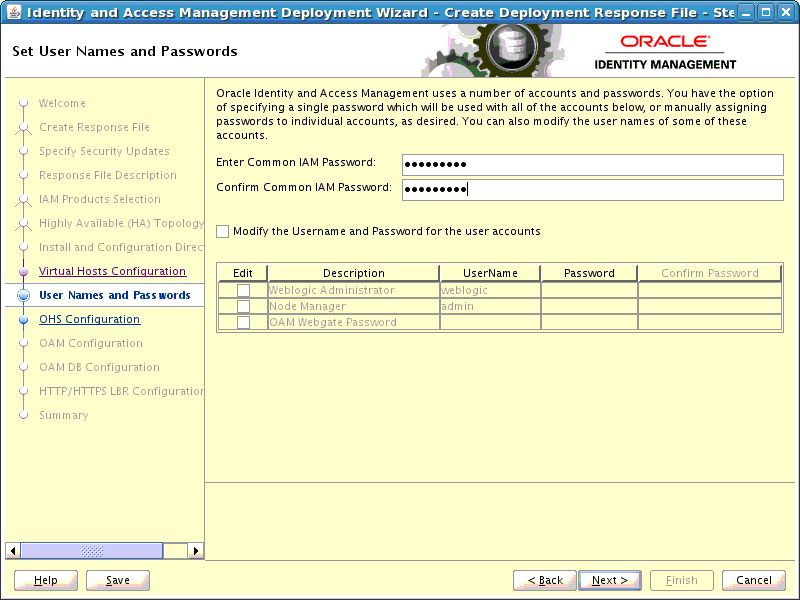Click the Password column header
Image resolution: width=800 pixels, height=600 pixels.
pos(589,273)
